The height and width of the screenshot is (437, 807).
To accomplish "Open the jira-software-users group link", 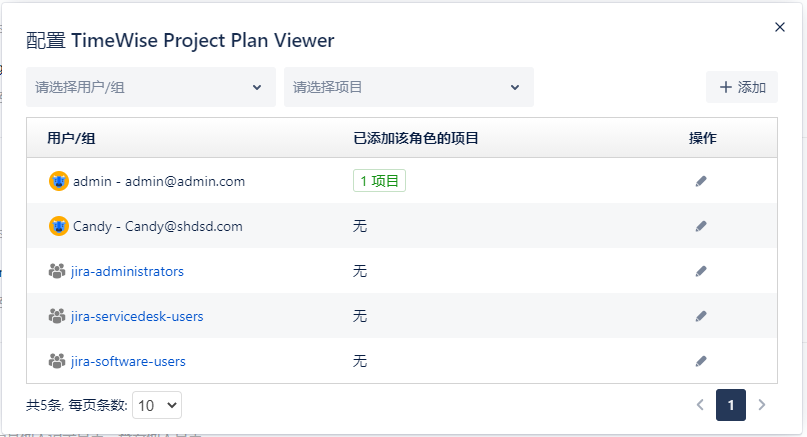I will (x=128, y=361).
